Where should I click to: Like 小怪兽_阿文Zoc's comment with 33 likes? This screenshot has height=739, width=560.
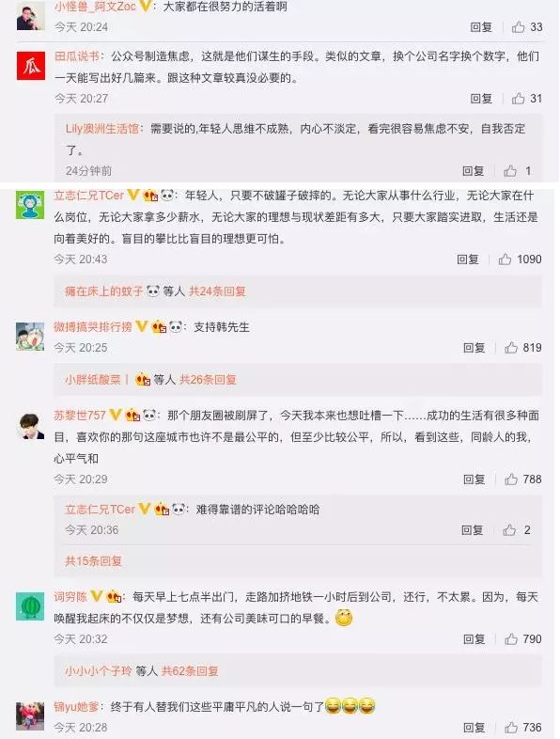click(518, 27)
